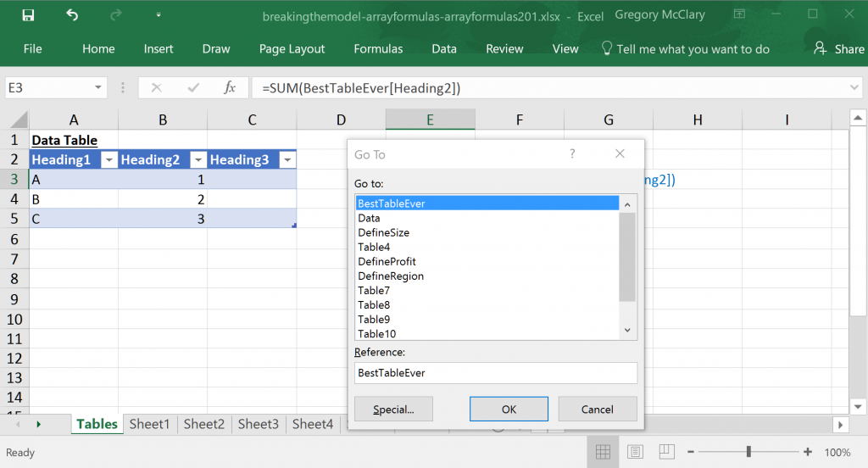Viewport: 868px width, 468px height.
Task: Click the Go To dialog Help question mark
Action: [572, 154]
